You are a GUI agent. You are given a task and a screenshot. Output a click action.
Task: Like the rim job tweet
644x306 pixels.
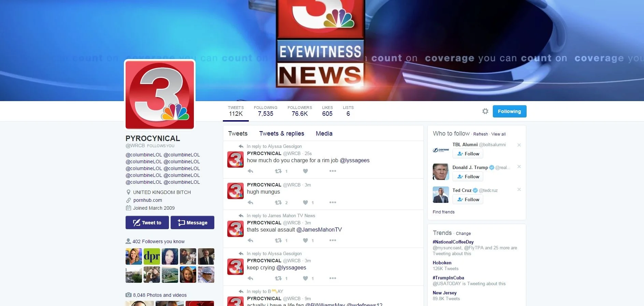click(x=305, y=171)
